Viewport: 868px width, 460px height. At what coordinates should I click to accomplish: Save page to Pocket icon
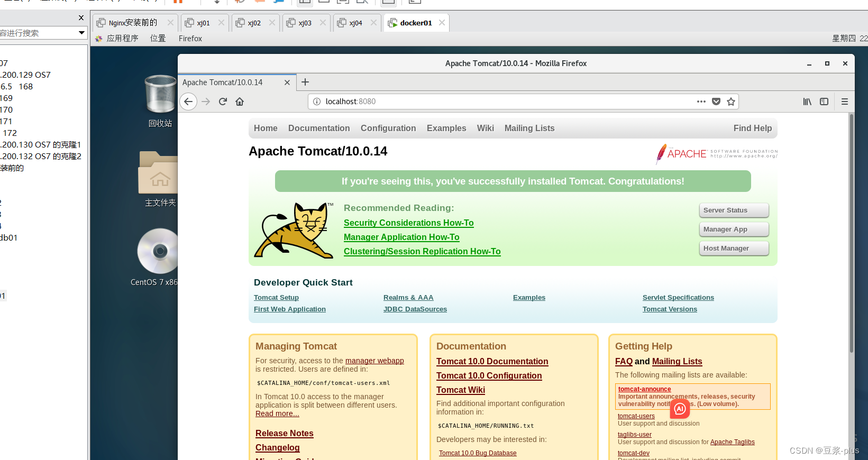tap(716, 102)
